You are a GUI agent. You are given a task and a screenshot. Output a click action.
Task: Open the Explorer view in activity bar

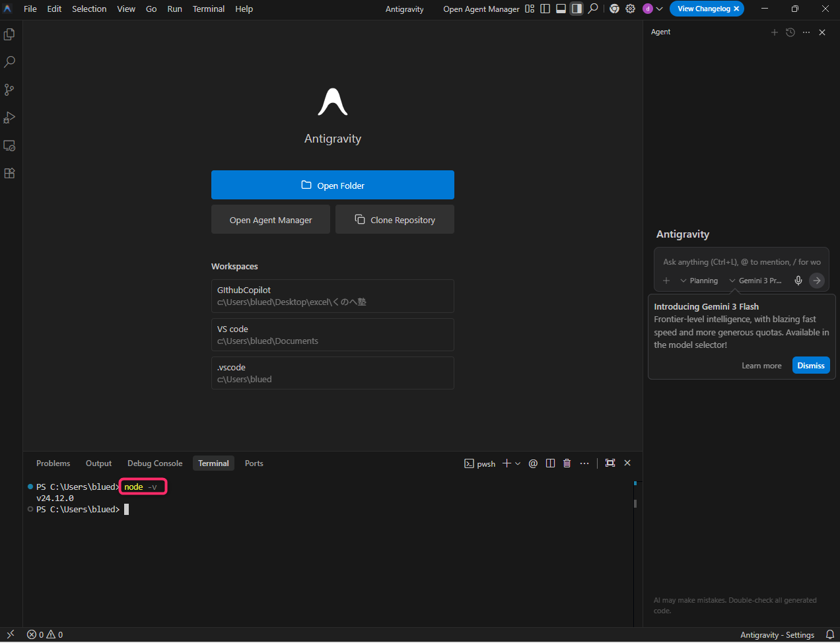[9, 34]
